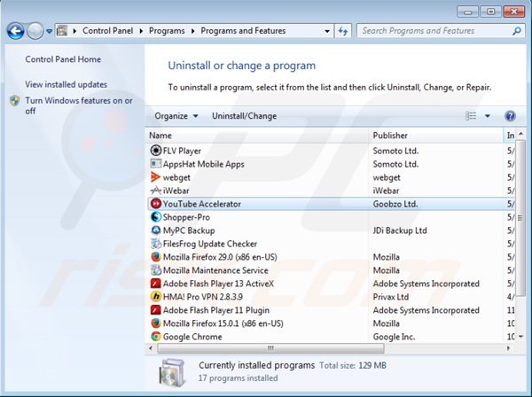The image size is (532, 397).
Task: Select the Shopper-Pro program icon
Action: pos(156,217)
